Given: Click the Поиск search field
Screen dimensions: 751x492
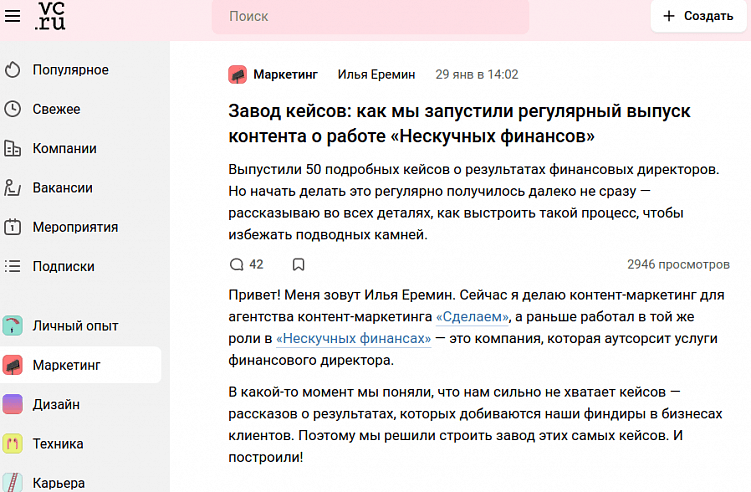Looking at the screenshot, I should pos(370,16).
